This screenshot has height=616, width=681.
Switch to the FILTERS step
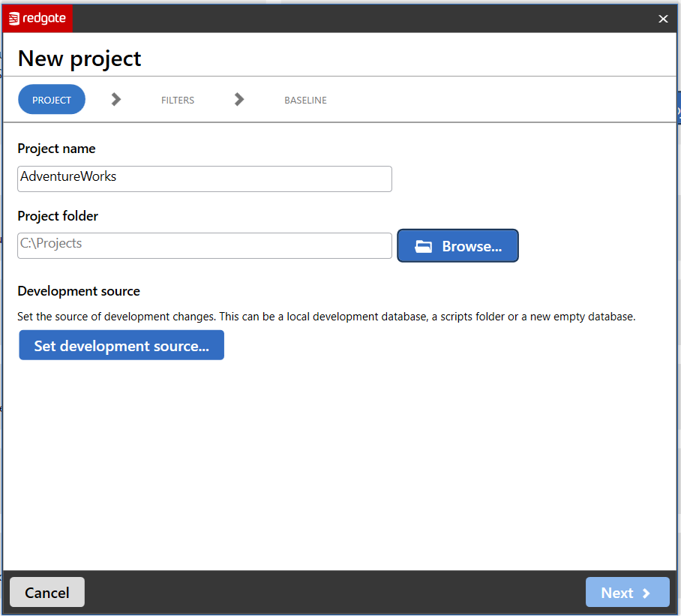pos(178,100)
